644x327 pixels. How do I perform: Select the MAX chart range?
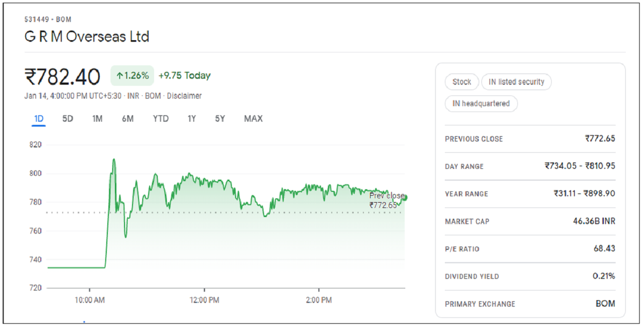[x=253, y=118]
